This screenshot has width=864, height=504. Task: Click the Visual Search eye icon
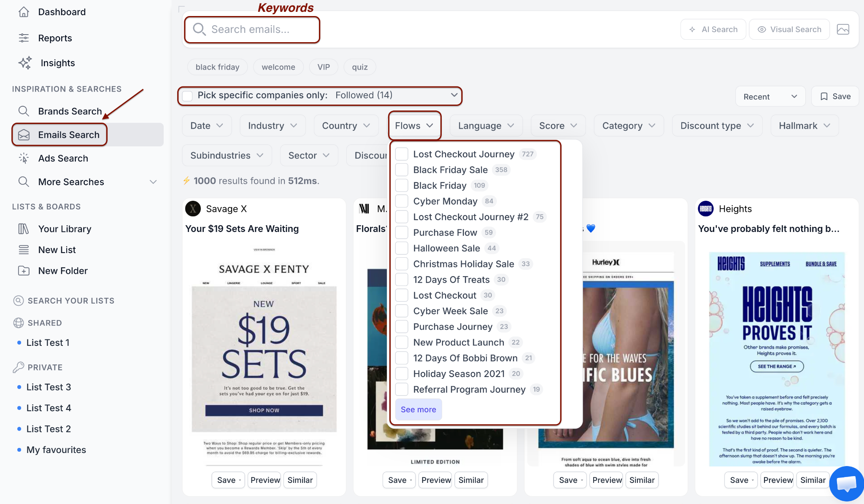click(x=762, y=30)
